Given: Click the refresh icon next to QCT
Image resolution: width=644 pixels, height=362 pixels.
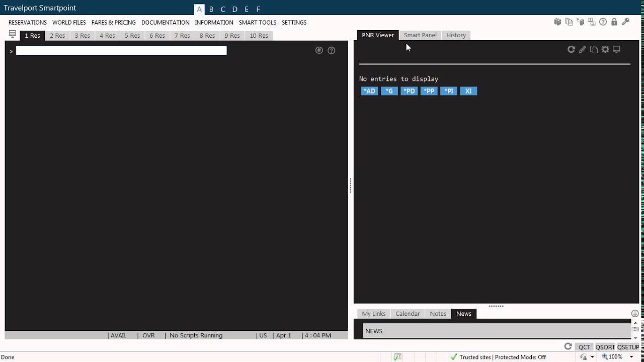Looking at the screenshot, I should coord(568,346).
